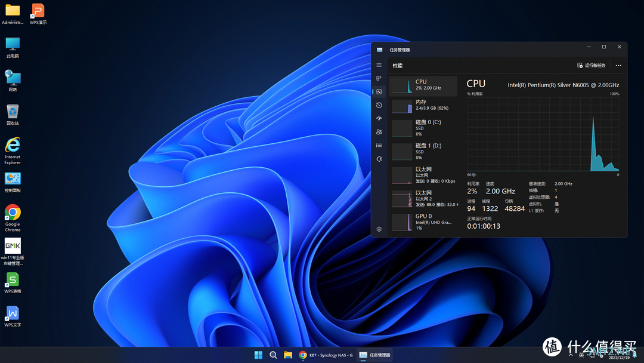Open App history page in Task Manager

pos(379,105)
